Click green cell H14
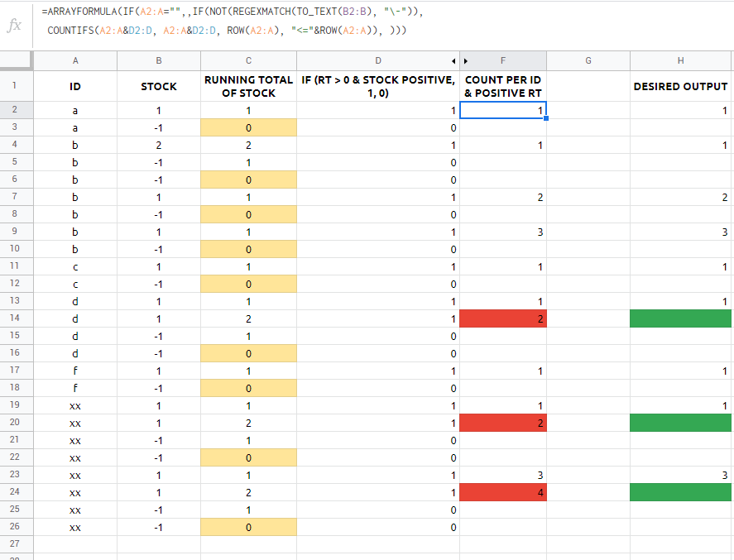Viewport: 734px width, 560px height. click(681, 318)
